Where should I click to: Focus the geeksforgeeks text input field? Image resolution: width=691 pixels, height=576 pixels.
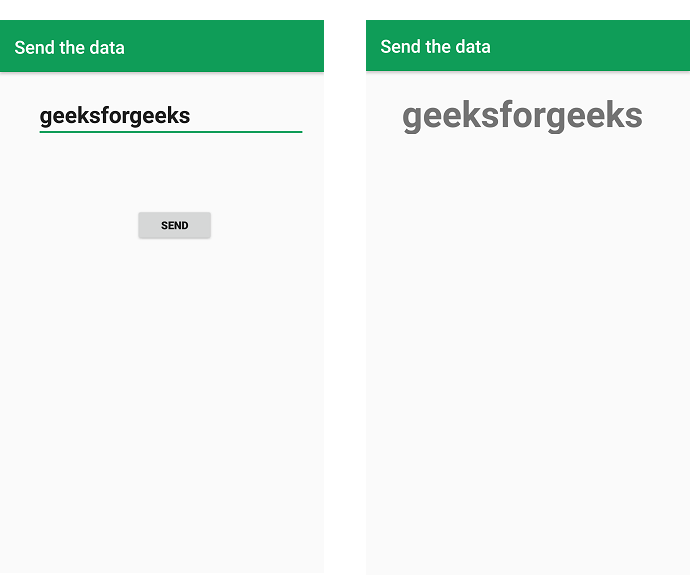171,116
